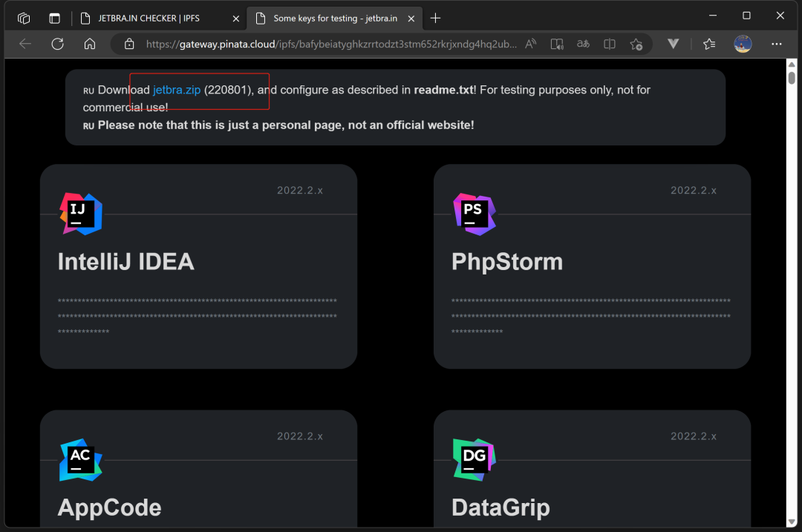Click the bold readme.txt text
Screen dimensions: 802x532
443,90
